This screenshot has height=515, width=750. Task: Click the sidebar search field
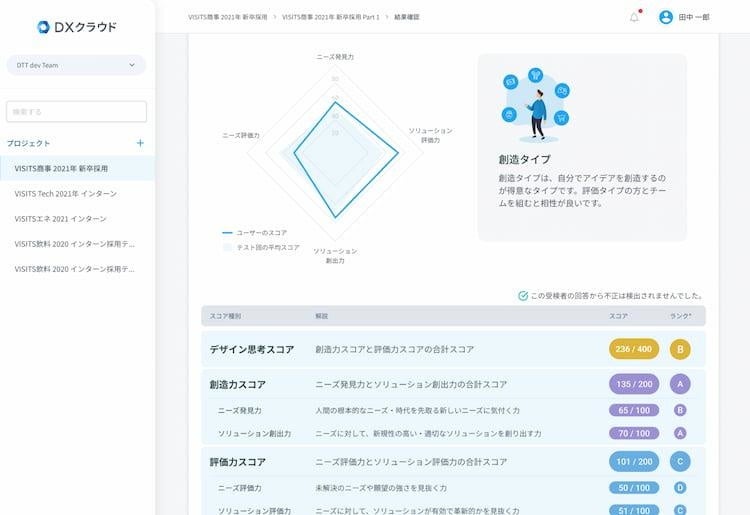coord(77,111)
